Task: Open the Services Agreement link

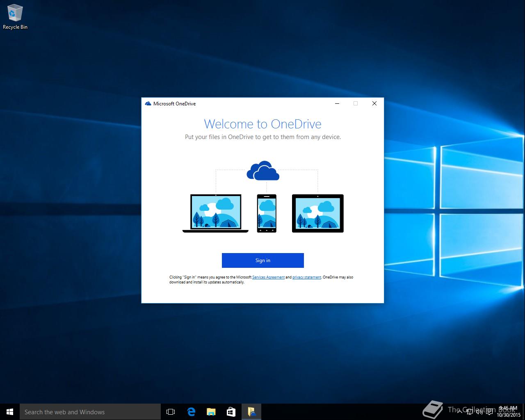Action: [x=268, y=277]
